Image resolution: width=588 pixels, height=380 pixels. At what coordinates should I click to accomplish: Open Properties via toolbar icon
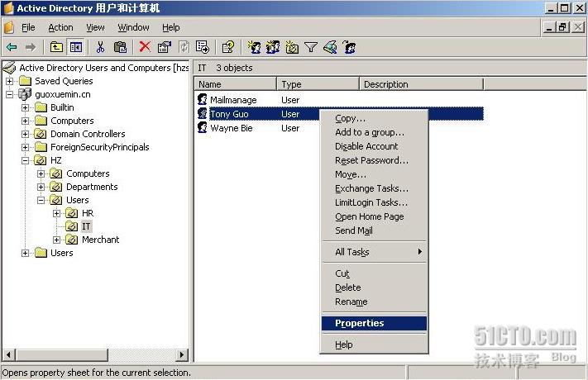coord(165,47)
